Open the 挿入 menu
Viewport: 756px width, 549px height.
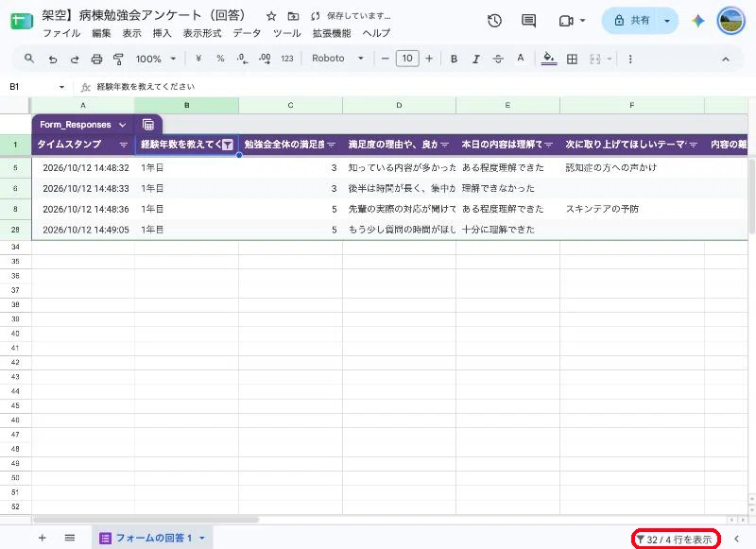pos(162,33)
